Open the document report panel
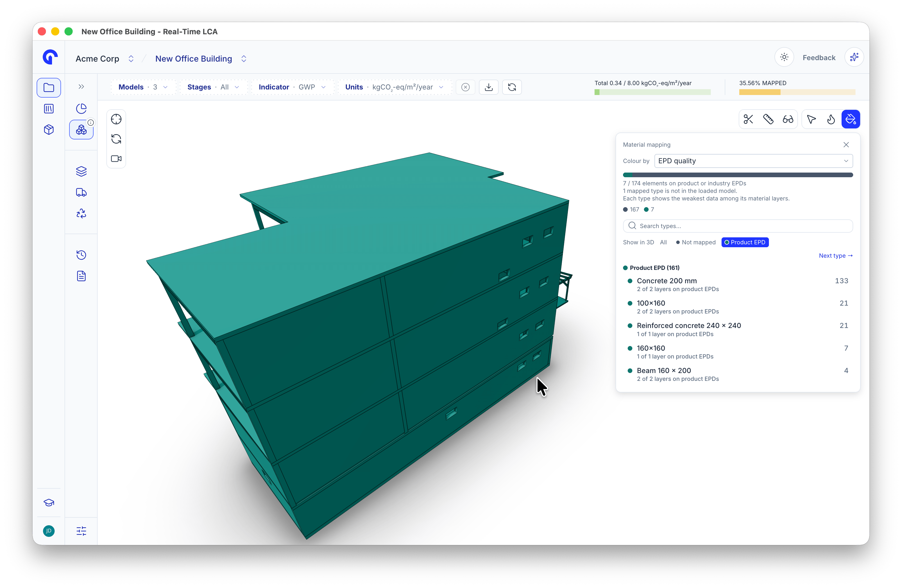The width and height of the screenshot is (902, 588). coord(81,276)
